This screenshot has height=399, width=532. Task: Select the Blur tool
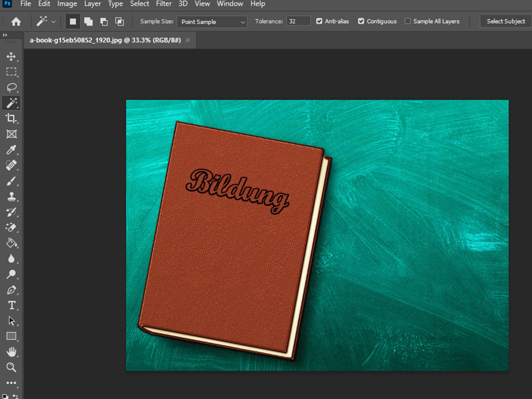pyautogui.click(x=11, y=259)
